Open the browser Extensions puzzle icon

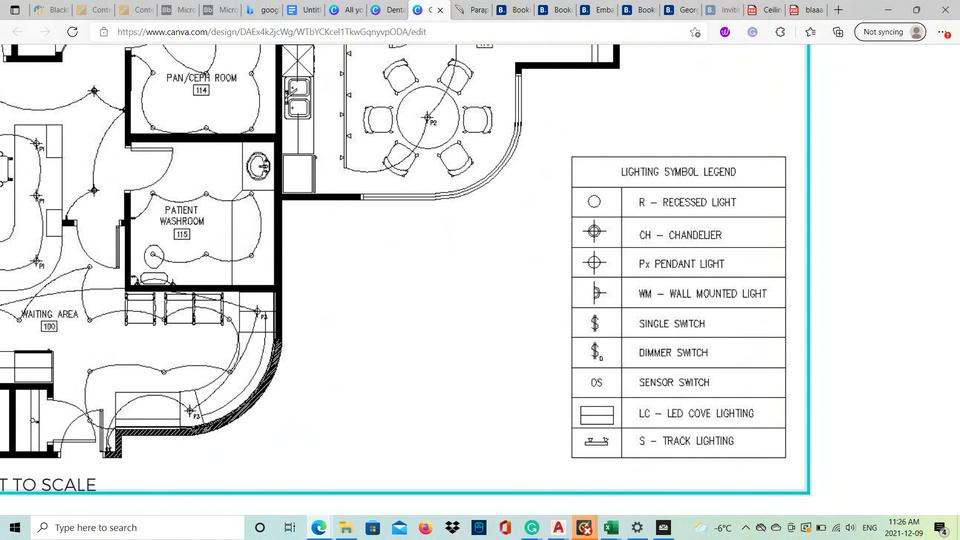780,32
